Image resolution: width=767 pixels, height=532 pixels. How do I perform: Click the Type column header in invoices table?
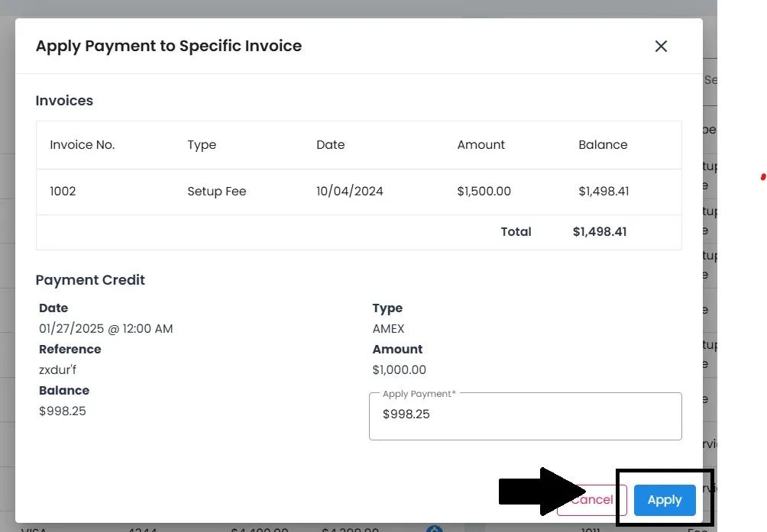[202, 145]
